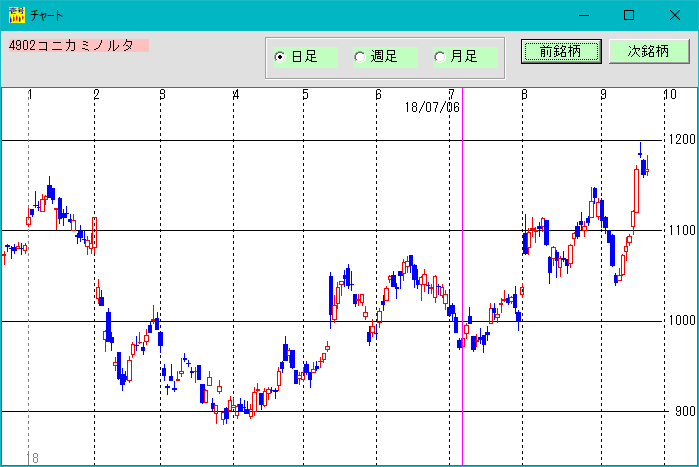The image size is (699, 467).
Task: Click the チャート app icon in title bar
Action: 16,15
